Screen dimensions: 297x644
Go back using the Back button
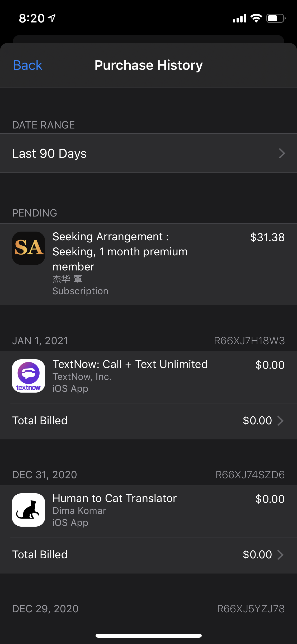[28, 65]
